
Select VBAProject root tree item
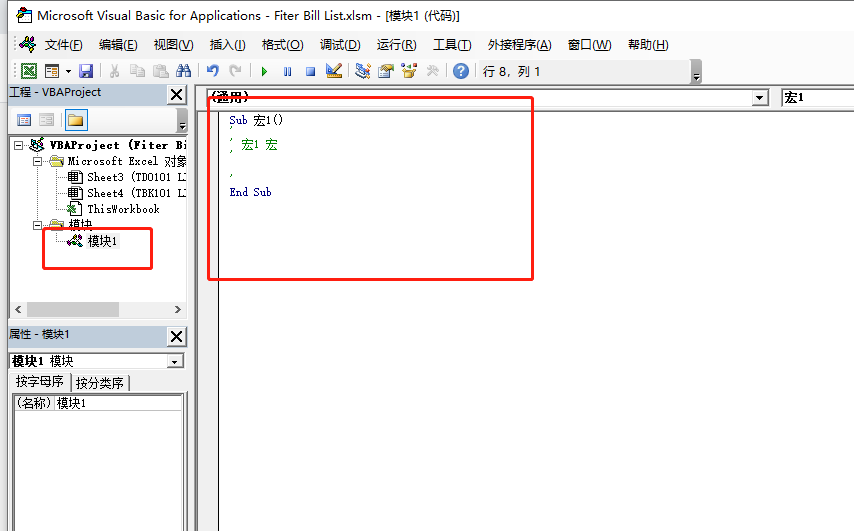(109, 145)
